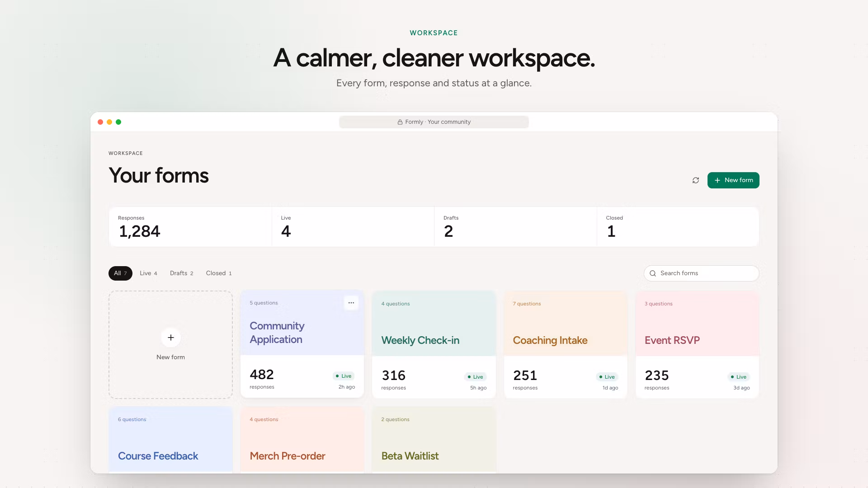Screen dimensions: 868x488
Task: Focus the Search forms input field
Action: 701,273
